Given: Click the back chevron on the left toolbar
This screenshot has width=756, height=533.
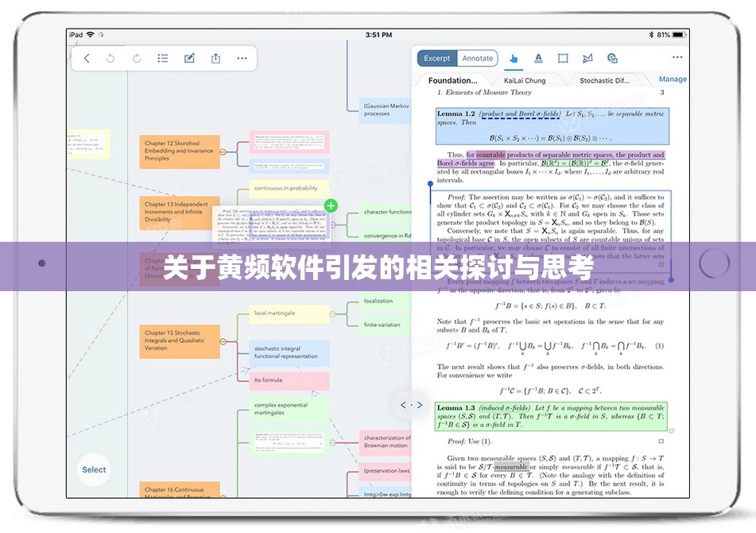Looking at the screenshot, I should pos(87,58).
